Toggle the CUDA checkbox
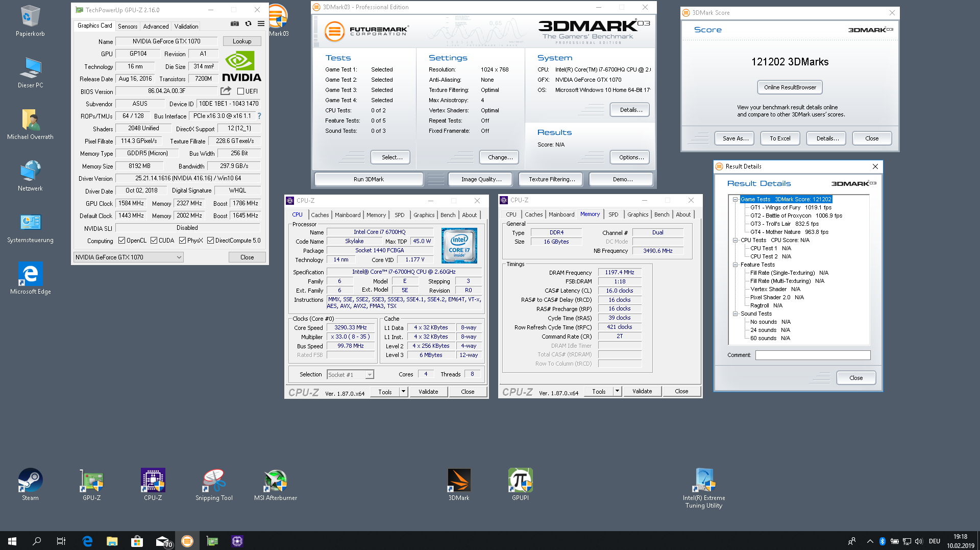The image size is (980, 550). click(154, 241)
